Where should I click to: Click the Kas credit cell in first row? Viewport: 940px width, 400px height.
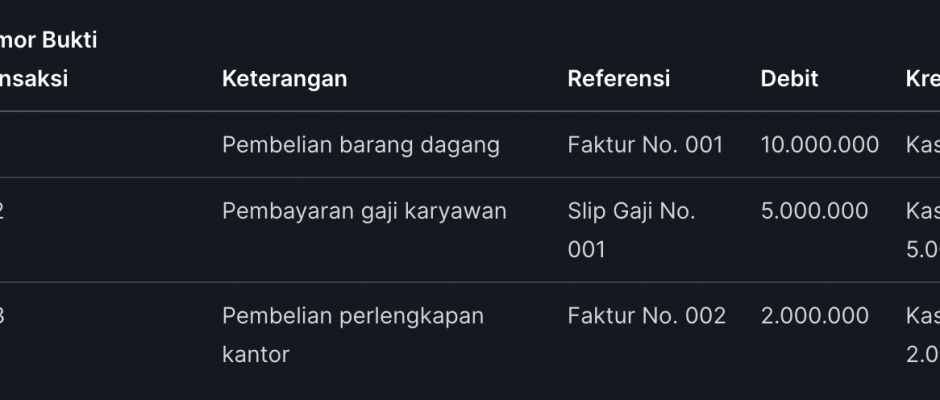click(922, 145)
